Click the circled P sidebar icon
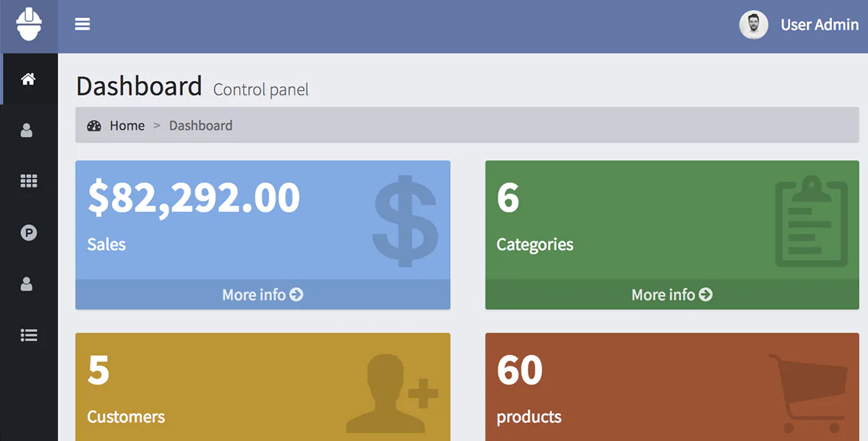 click(28, 233)
